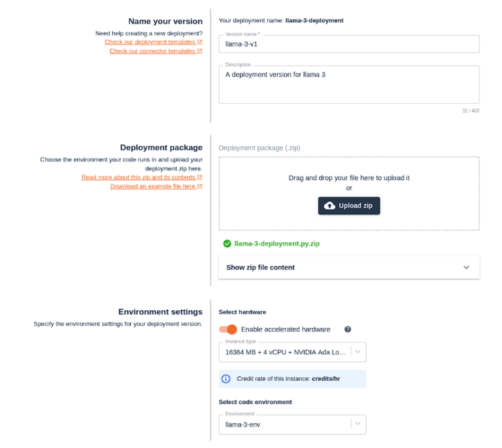The width and height of the screenshot is (502, 448).
Task: Disable the accelerated hardware toggle
Action: 228,329
